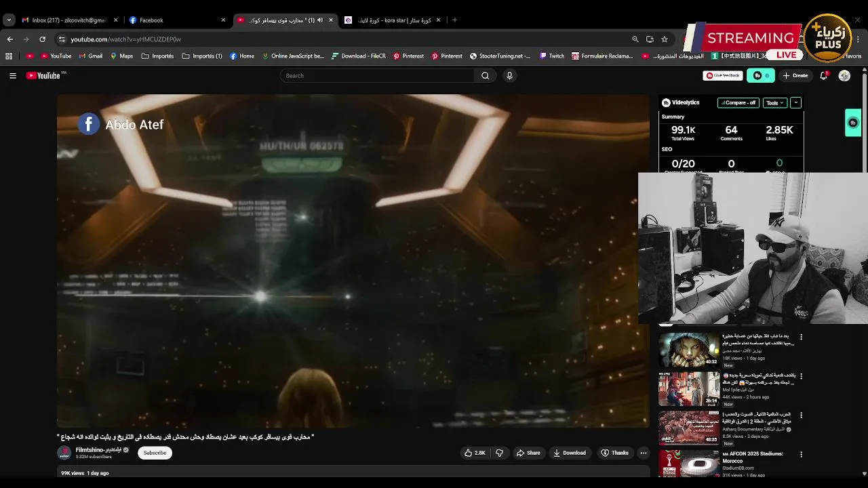Viewport: 868px width, 488px height.
Task: Open the 26:14 suggested video thumbnail
Action: (689, 388)
